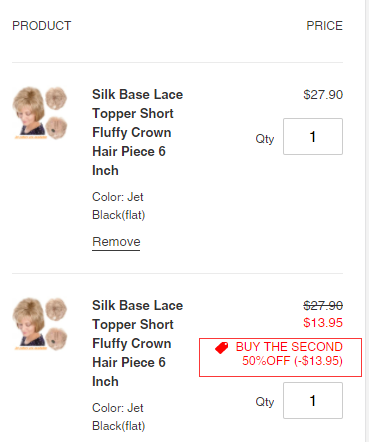Image resolution: width=369 pixels, height=442 pixels.
Task: Click the BUY THE SECOND 50%OFF banner
Action: [x=280, y=357]
